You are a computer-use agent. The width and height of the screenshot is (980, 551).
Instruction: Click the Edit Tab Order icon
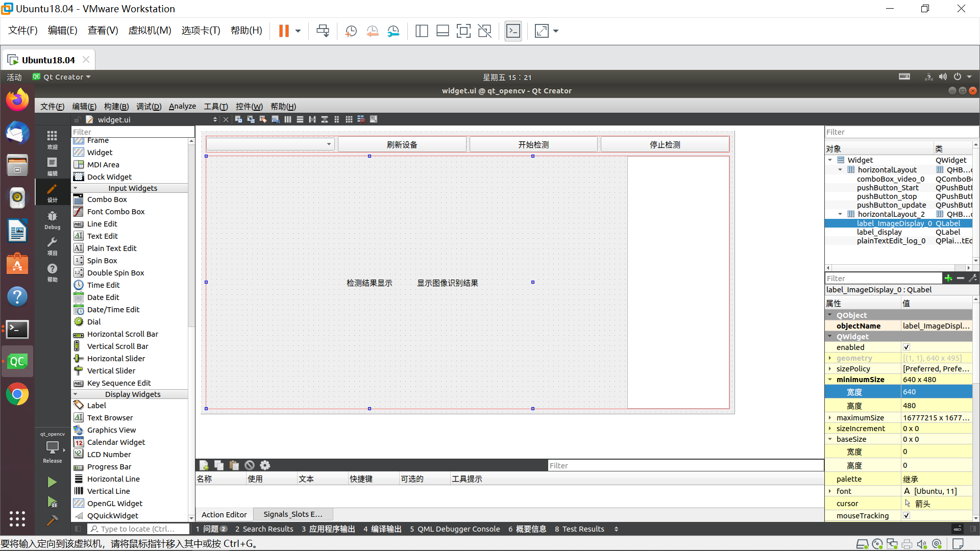click(x=275, y=119)
